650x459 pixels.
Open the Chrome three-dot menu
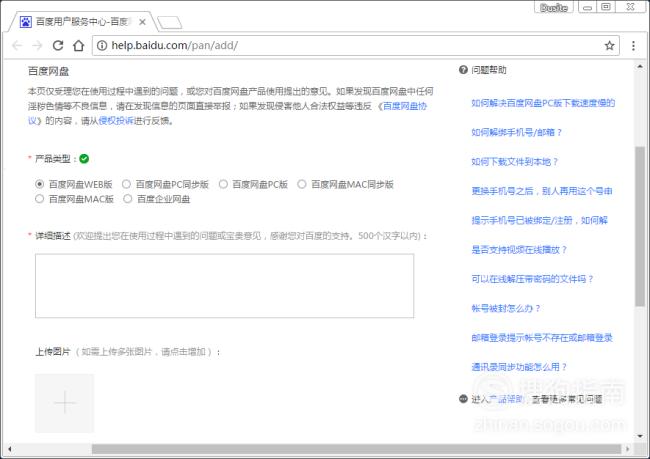(x=633, y=46)
